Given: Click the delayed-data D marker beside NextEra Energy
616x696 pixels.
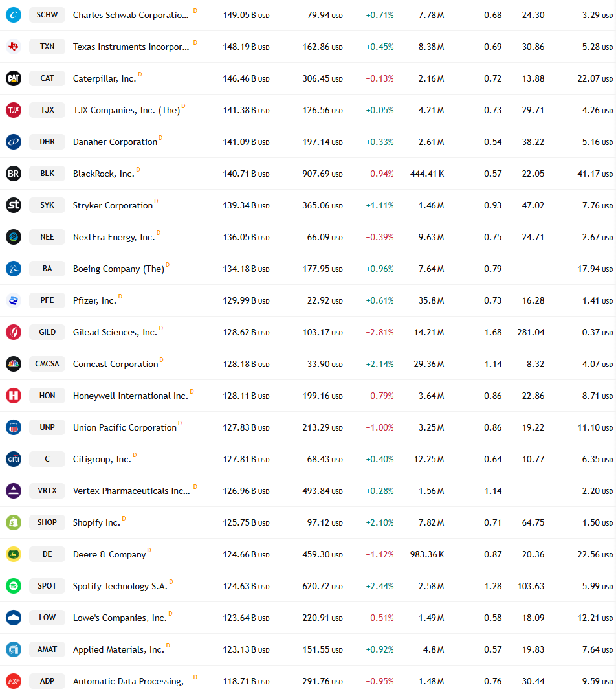Looking at the screenshot, I should 159,232.
